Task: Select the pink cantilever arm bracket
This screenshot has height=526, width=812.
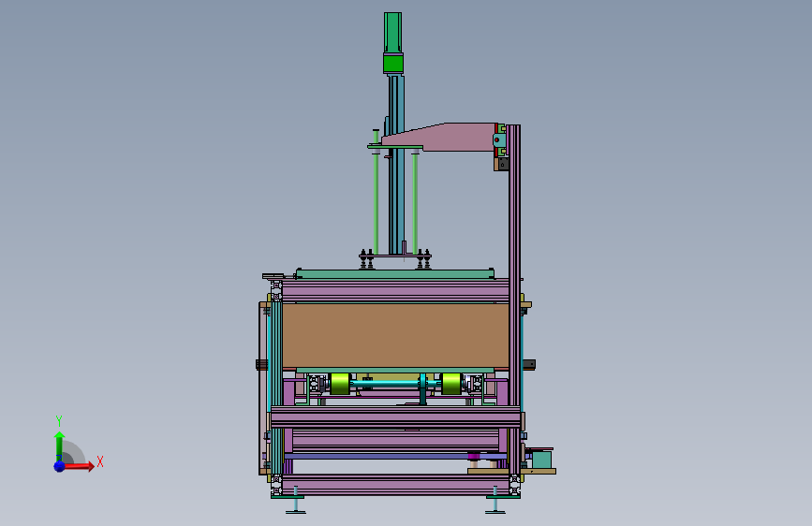Action: click(x=439, y=138)
